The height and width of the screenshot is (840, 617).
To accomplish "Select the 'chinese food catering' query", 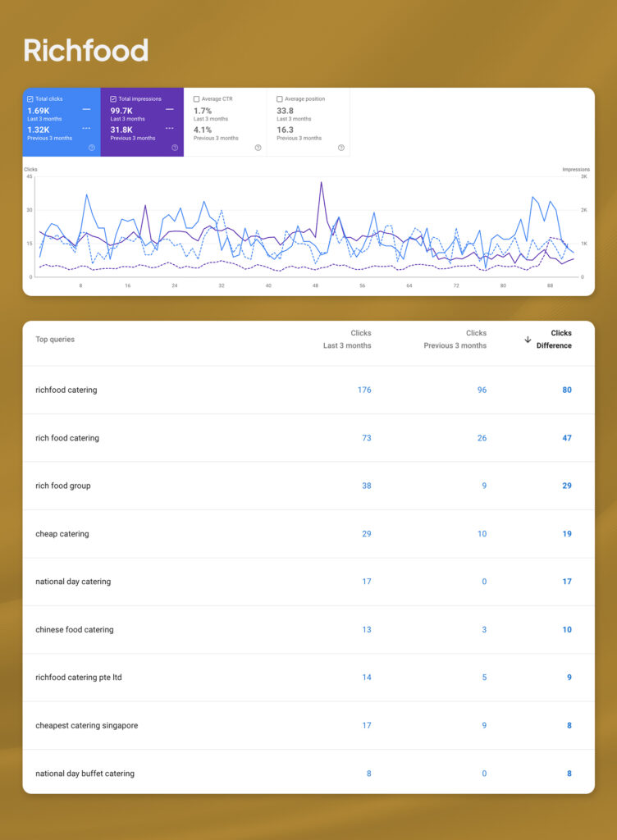I will [x=74, y=630].
